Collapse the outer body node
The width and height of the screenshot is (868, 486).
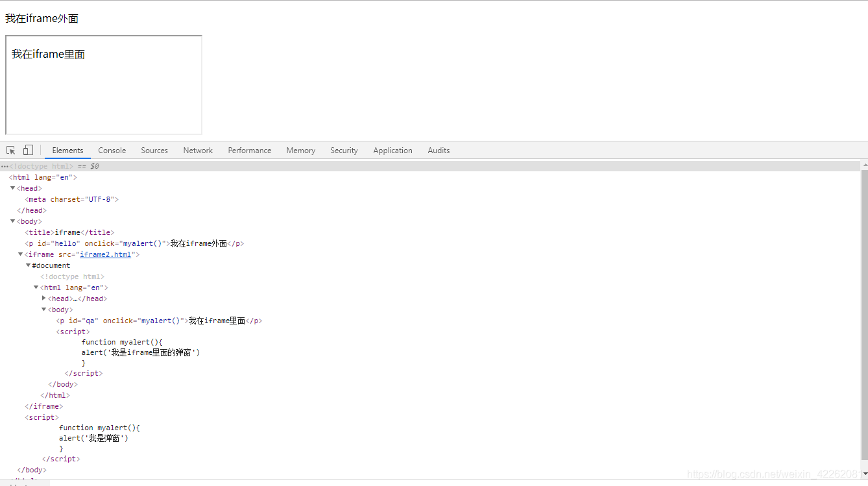click(x=12, y=221)
